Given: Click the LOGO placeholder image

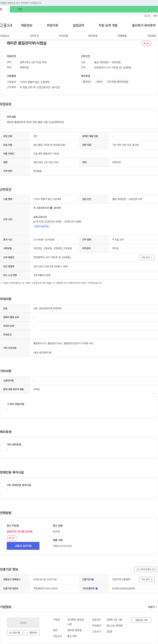Looking at the screenshot, I should (23, 623).
